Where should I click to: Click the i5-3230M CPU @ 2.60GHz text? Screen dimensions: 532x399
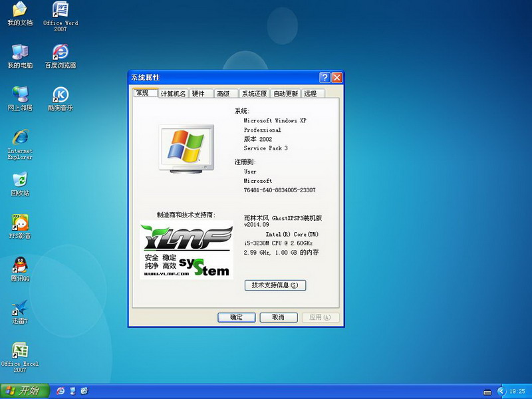click(278, 243)
